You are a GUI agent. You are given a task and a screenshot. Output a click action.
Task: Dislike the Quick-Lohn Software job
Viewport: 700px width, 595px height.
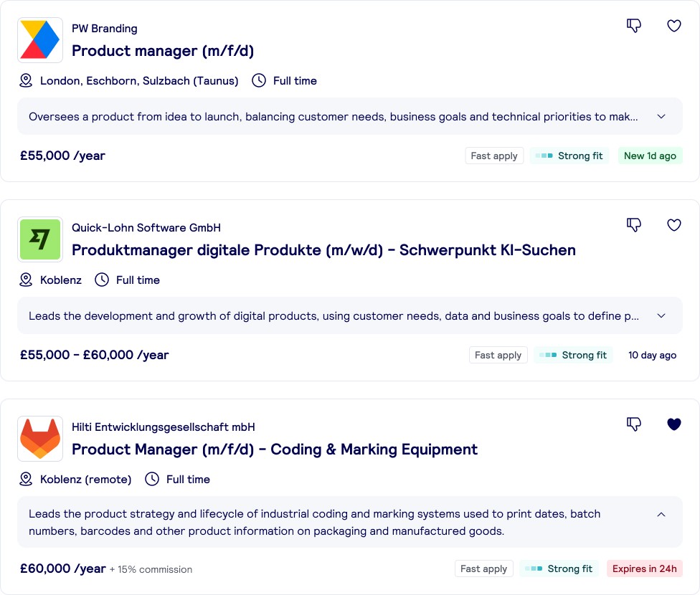tap(634, 225)
